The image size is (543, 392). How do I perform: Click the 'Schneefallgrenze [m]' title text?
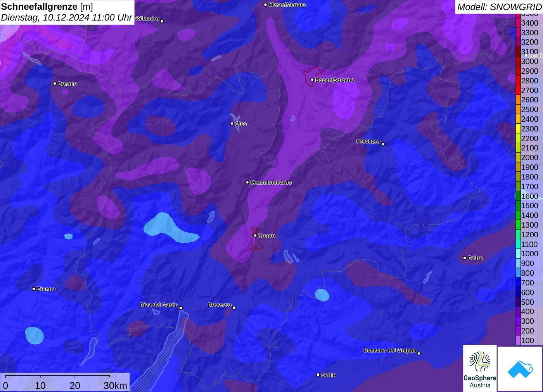click(47, 7)
